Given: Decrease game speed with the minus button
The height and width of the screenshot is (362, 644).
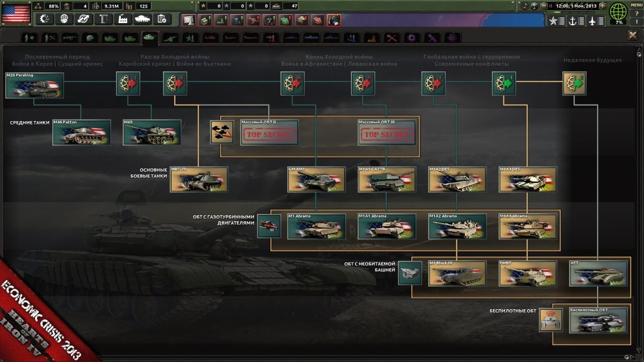Looking at the screenshot, I should click(543, 6).
